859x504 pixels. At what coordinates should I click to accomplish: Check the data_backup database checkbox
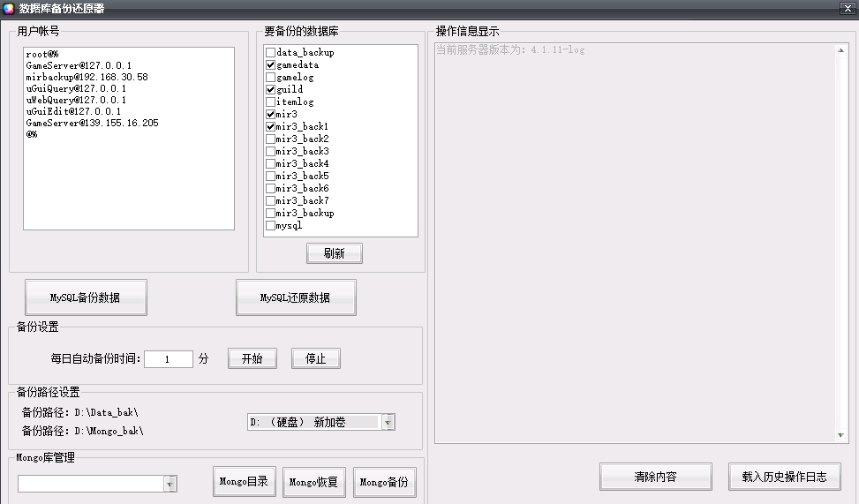click(x=271, y=53)
